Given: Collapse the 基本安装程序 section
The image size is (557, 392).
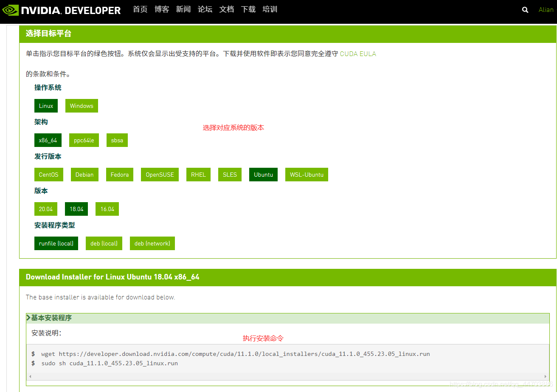Looking at the screenshot, I should (288, 318).
